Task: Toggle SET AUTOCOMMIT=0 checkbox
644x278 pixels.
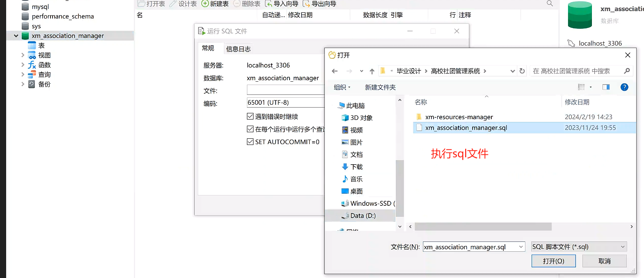Action: tap(250, 142)
